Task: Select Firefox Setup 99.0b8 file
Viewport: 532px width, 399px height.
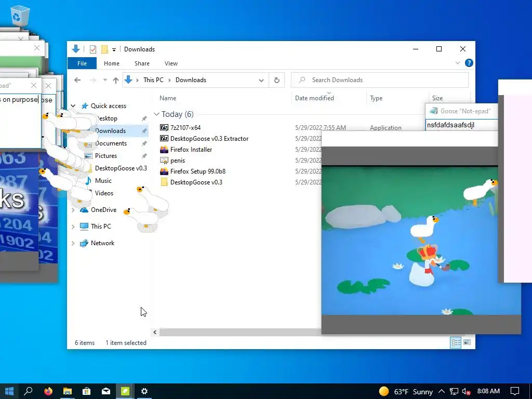Action: point(198,171)
